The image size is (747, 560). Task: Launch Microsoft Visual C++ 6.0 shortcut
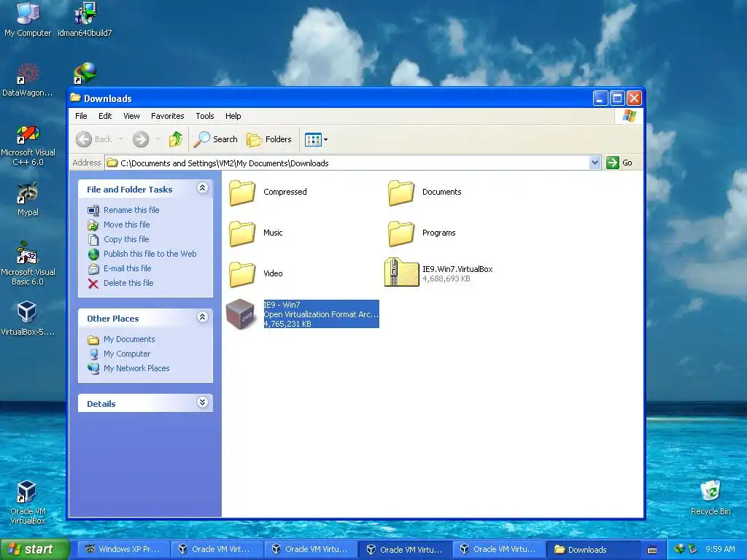(28, 145)
